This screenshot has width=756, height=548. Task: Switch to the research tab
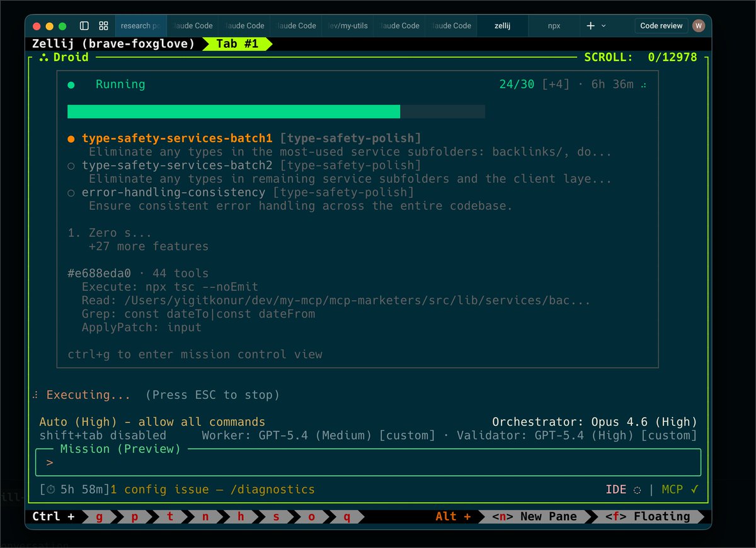coord(141,26)
